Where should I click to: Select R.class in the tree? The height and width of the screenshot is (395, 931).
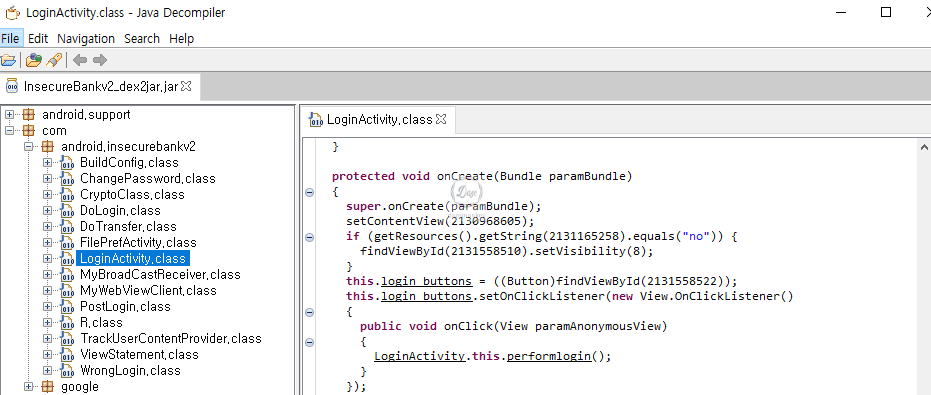pyautogui.click(x=101, y=323)
